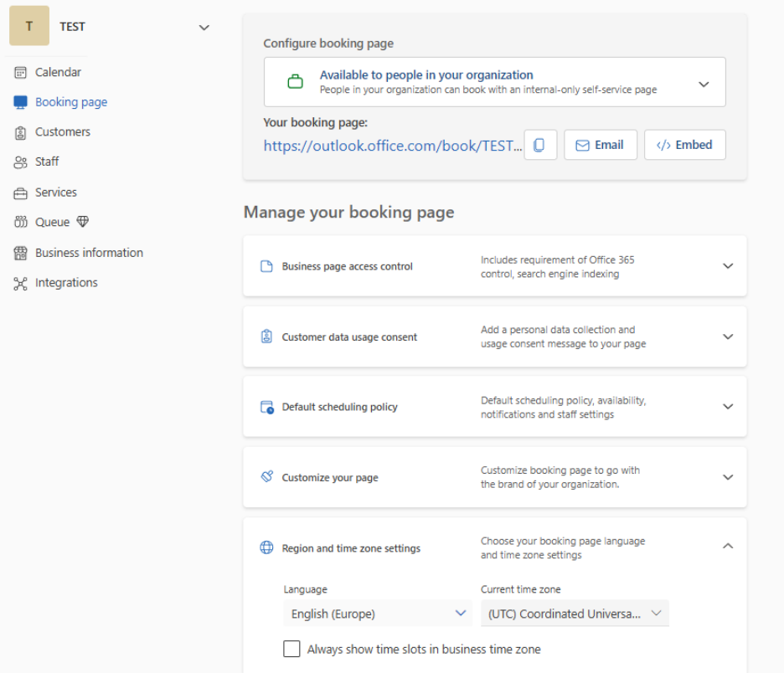Click the Email button
This screenshot has width=784, height=673.
(600, 145)
